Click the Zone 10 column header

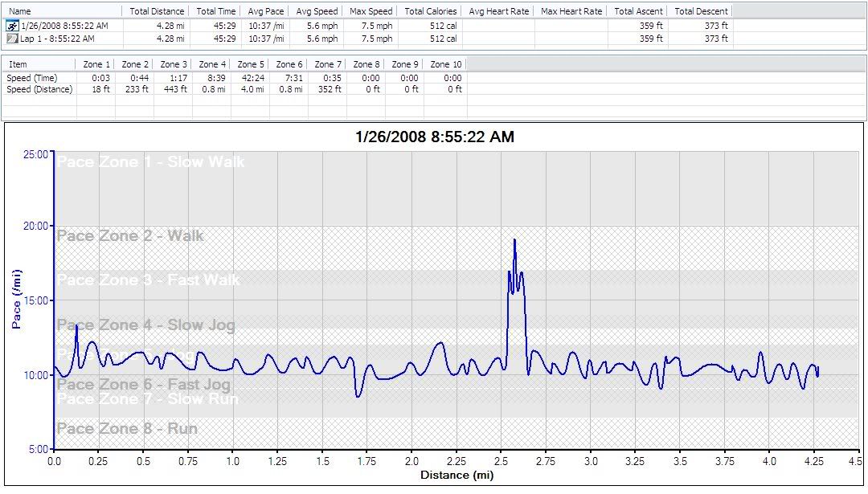[x=446, y=64]
